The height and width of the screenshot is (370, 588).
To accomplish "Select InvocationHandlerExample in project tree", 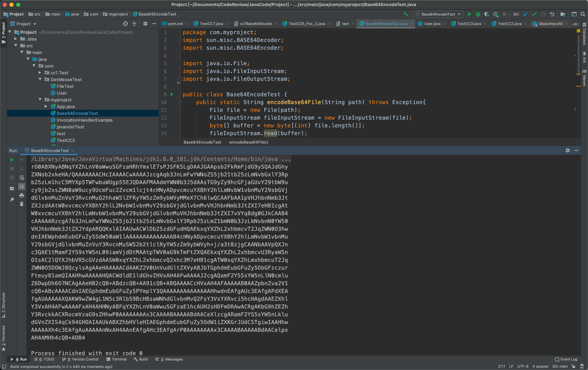I will point(85,120).
